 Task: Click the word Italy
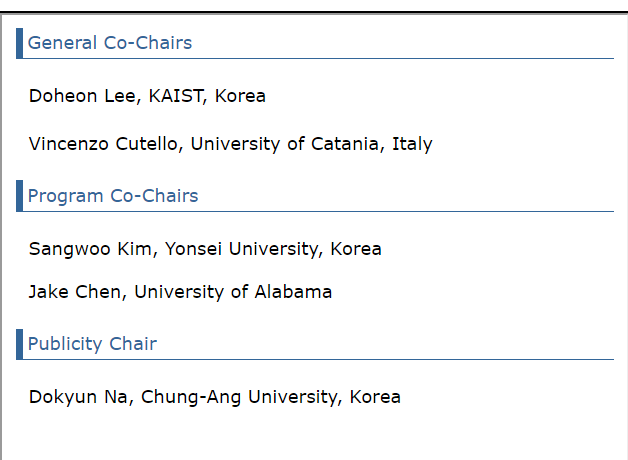[x=412, y=144]
